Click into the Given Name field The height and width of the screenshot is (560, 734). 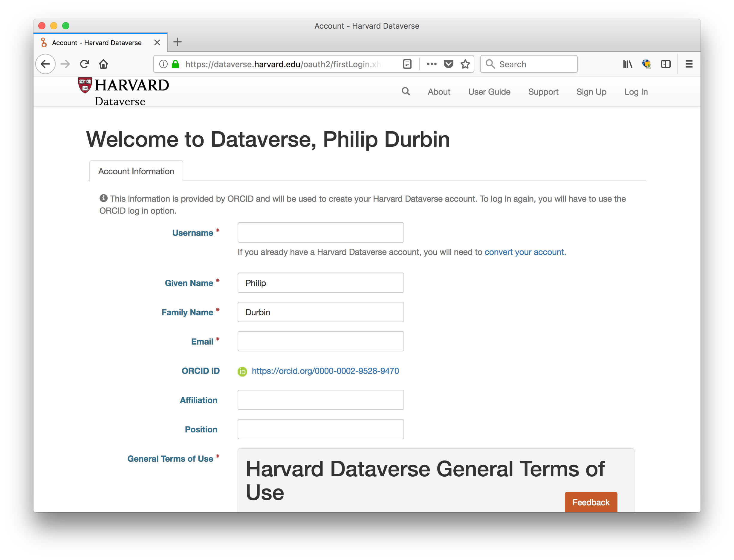321,283
